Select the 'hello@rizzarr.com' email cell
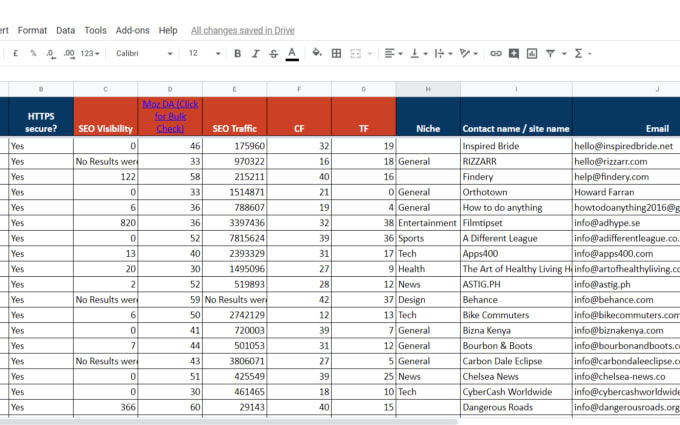 [626, 161]
